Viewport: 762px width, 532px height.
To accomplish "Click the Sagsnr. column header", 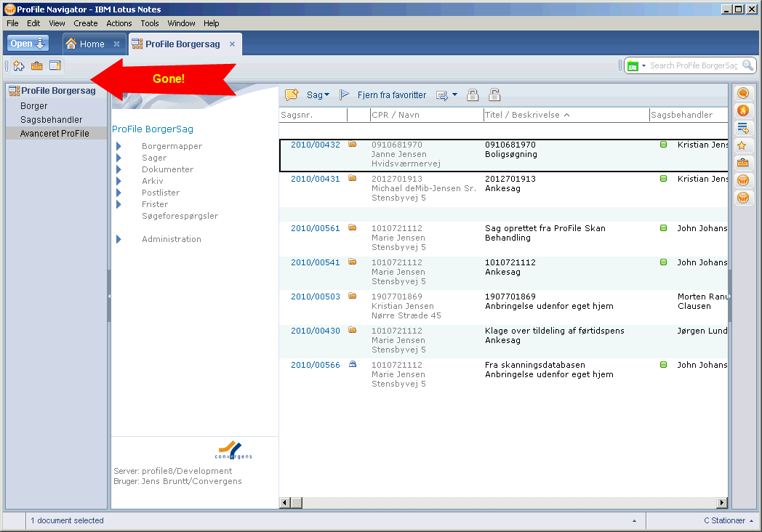I will pos(313,115).
